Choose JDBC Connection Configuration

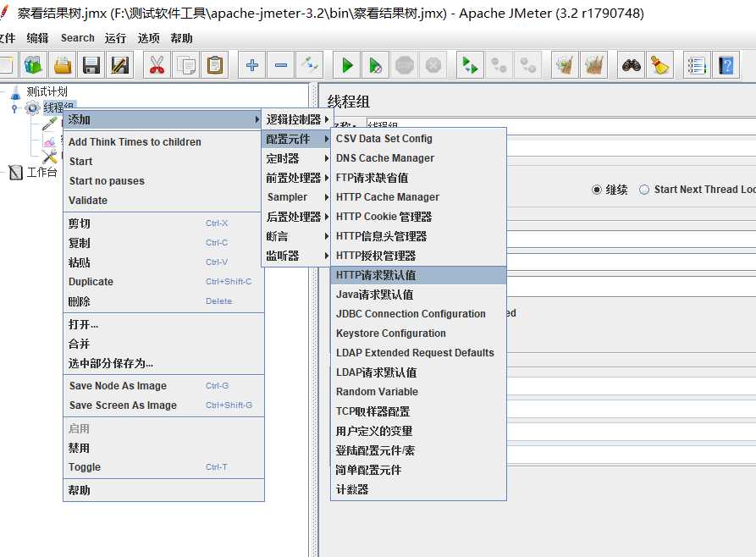418,314
